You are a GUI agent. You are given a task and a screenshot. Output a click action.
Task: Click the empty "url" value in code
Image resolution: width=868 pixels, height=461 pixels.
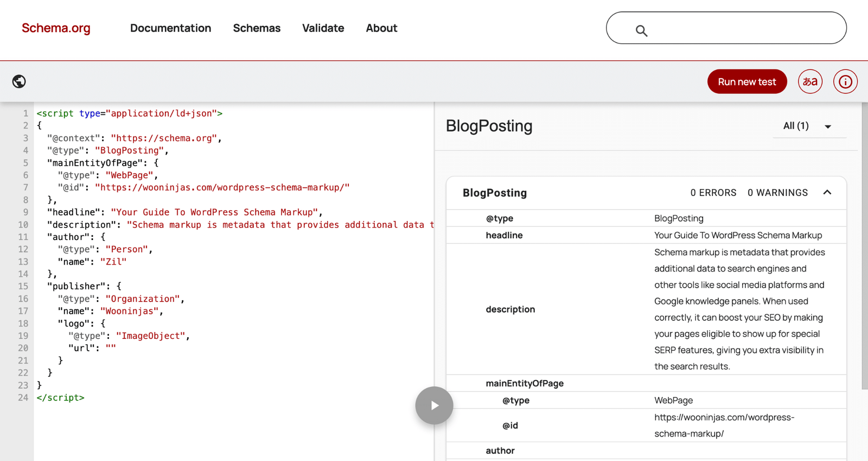(111, 348)
